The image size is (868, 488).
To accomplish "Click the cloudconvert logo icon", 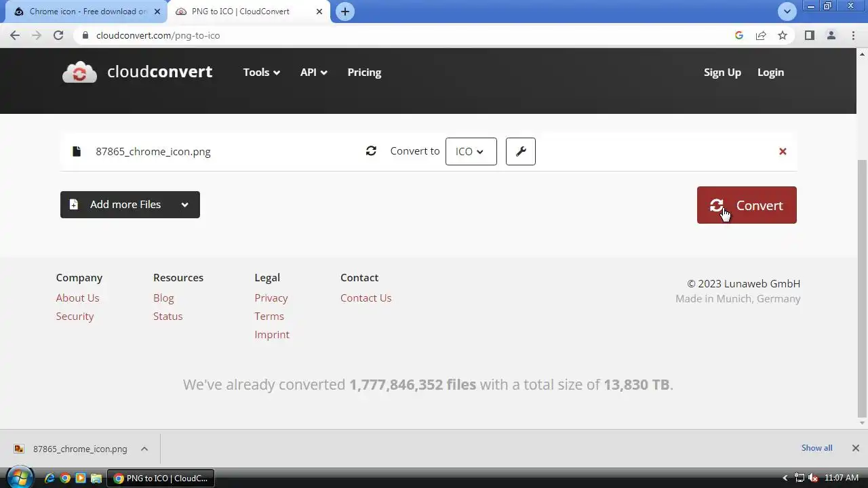I will [x=79, y=72].
